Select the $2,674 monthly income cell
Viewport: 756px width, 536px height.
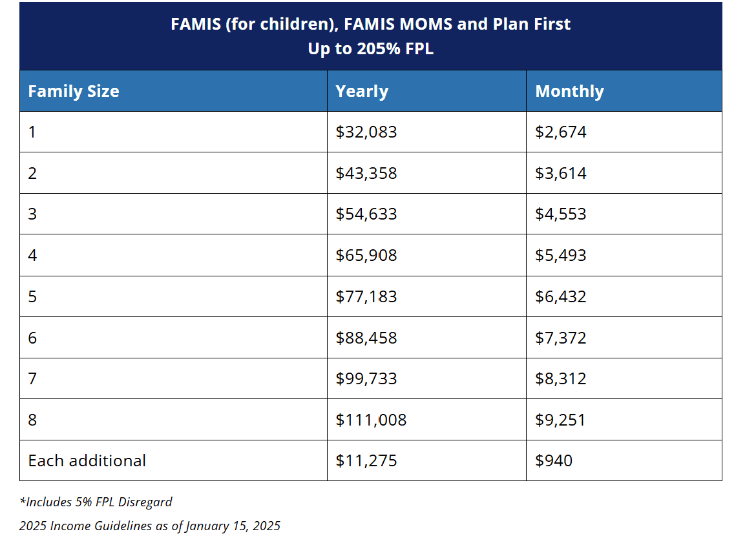561,132
